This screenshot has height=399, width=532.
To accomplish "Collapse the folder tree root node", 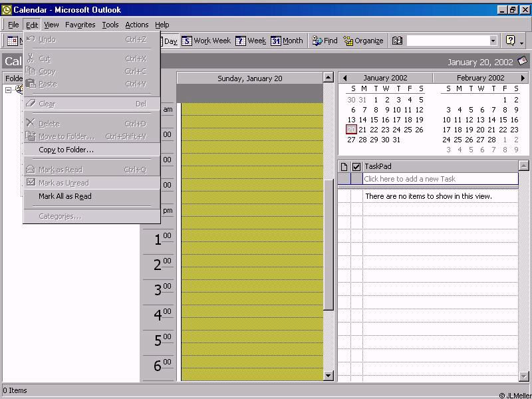I will point(8,90).
